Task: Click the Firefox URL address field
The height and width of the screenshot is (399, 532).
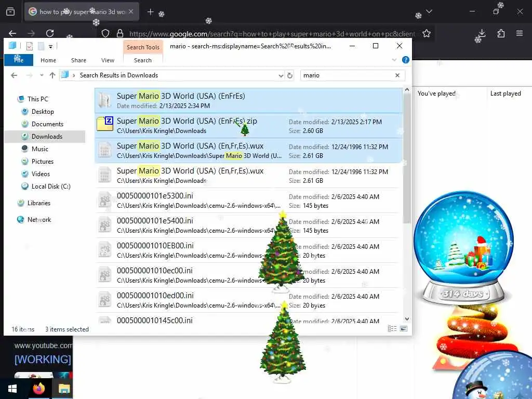Action: point(271,34)
